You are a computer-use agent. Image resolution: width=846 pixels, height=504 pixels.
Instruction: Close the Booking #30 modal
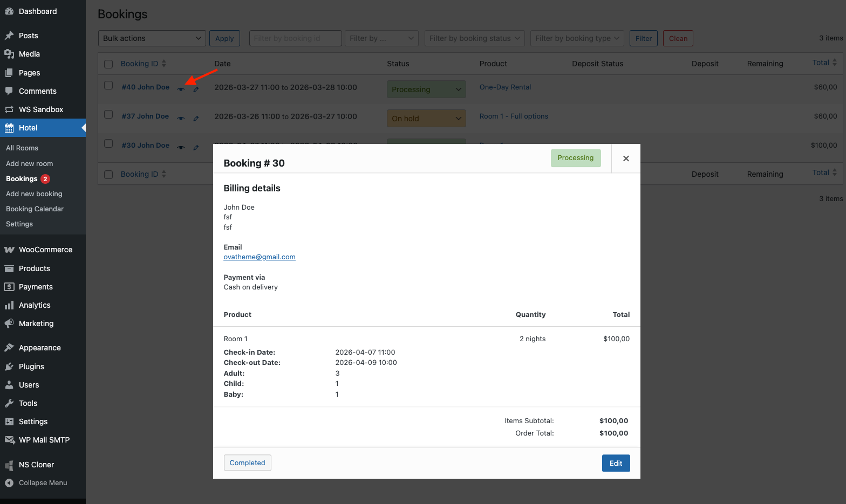tap(626, 158)
